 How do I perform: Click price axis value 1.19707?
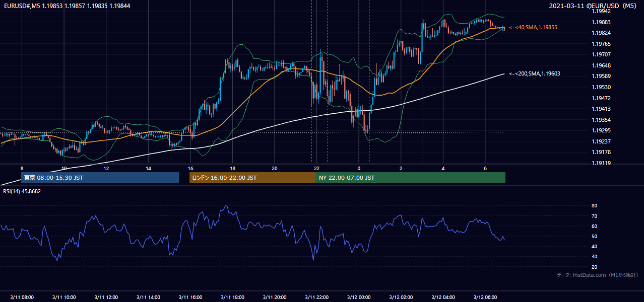pos(601,54)
